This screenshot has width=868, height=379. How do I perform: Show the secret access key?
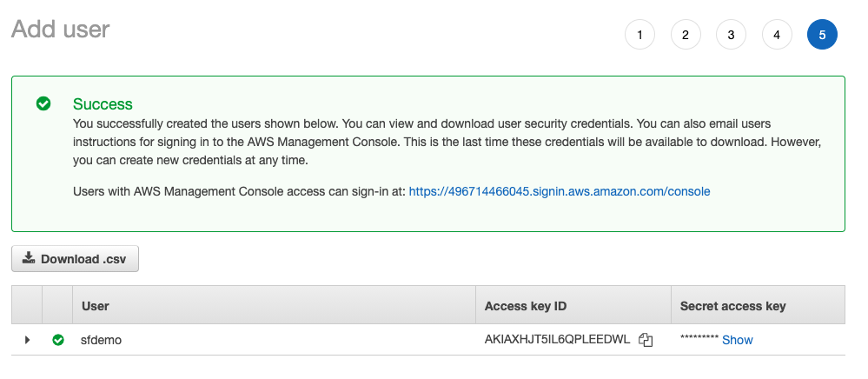[x=737, y=340]
